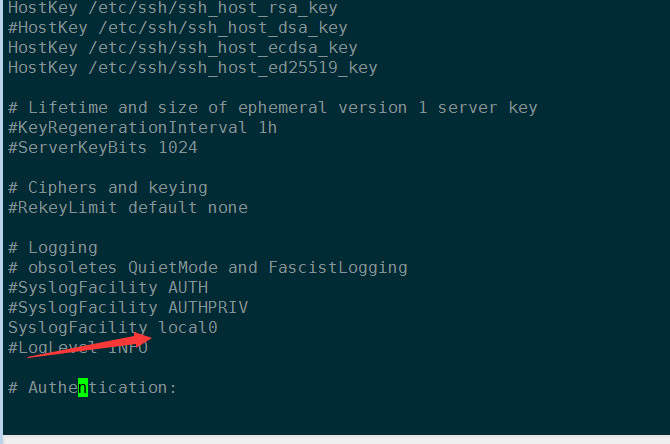Image resolution: width=670 pixels, height=444 pixels.
Task: Click the light bar below terminal
Action: [x=336, y=440]
